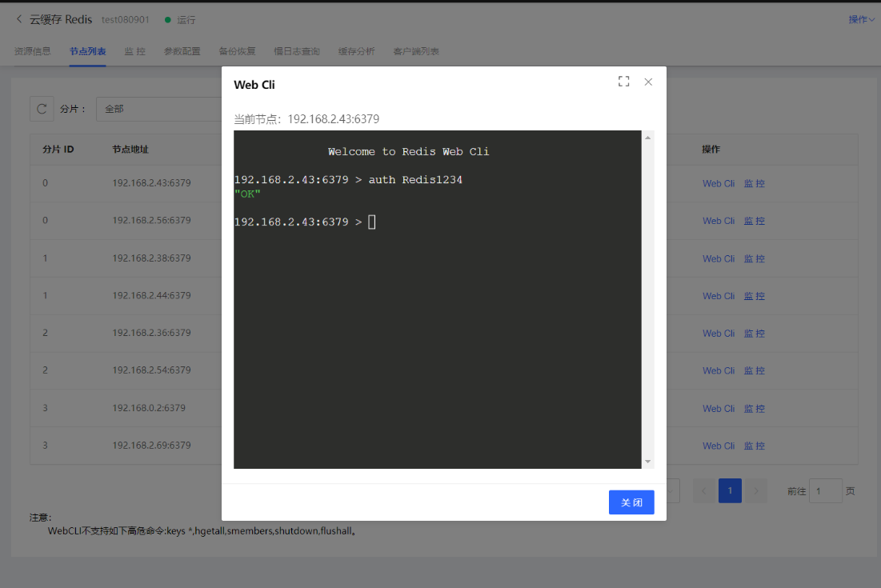881x588 pixels.
Task: Open the 备份恢复 tab
Action: [x=237, y=51]
